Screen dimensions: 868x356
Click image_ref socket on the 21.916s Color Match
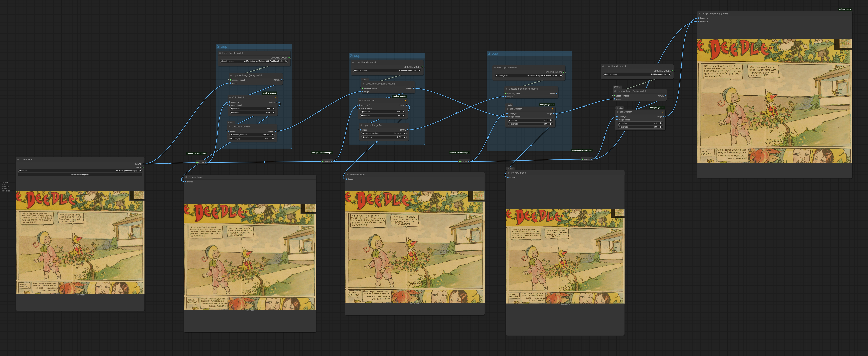tap(617, 117)
